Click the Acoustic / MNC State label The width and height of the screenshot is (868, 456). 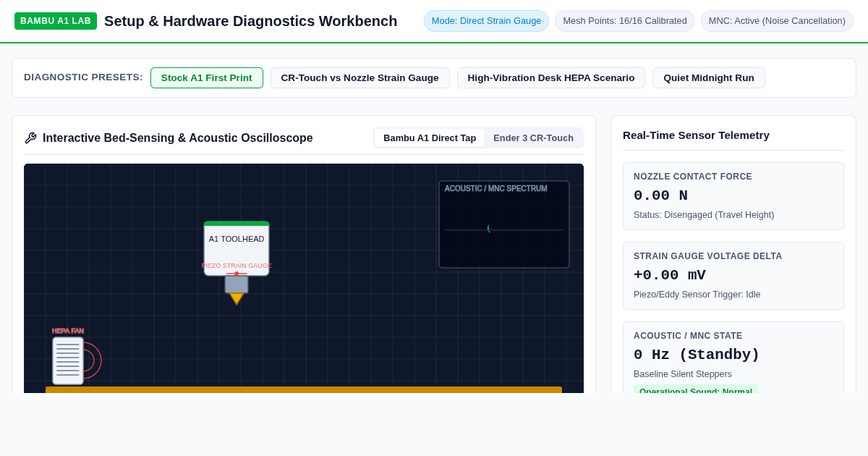688,336
